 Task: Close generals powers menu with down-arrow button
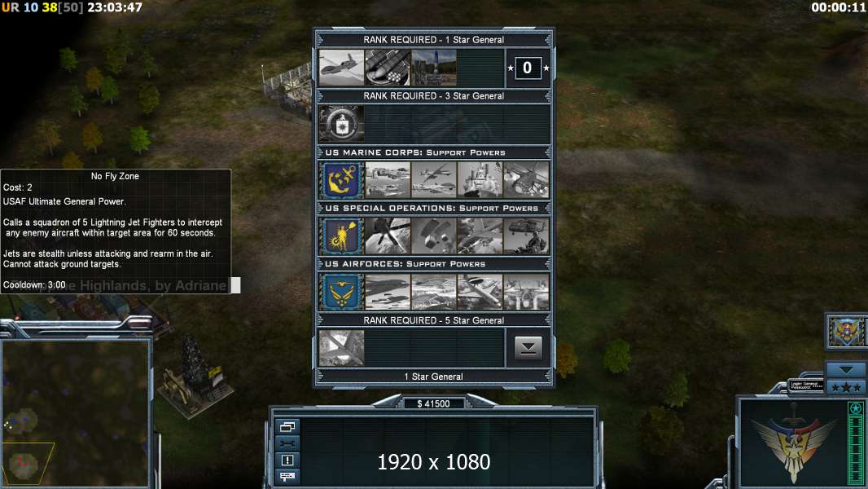click(x=528, y=348)
